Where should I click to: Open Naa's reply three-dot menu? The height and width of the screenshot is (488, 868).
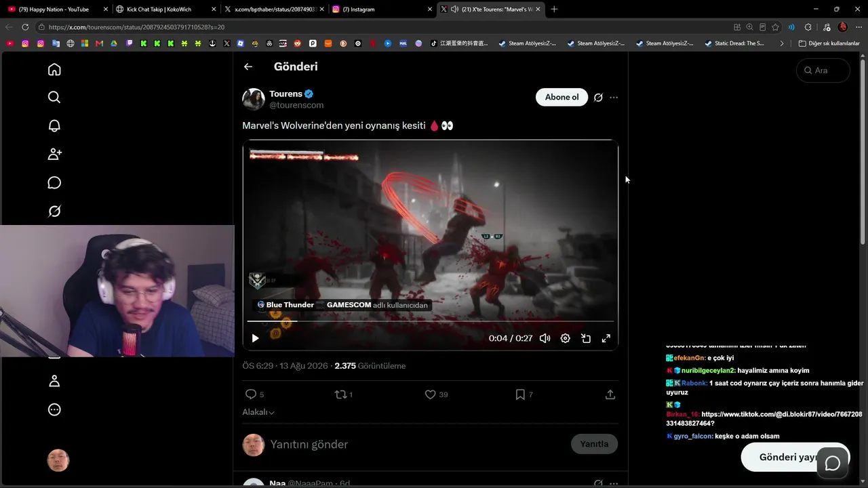614,483
